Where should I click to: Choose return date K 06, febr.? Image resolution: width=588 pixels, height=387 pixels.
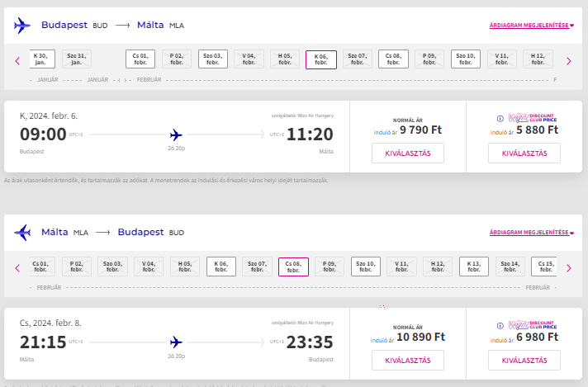pyautogui.click(x=220, y=267)
